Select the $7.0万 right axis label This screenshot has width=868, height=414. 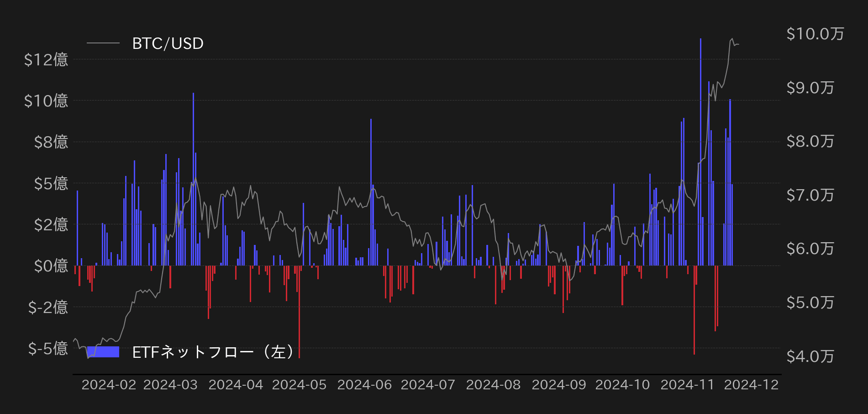[x=810, y=195]
